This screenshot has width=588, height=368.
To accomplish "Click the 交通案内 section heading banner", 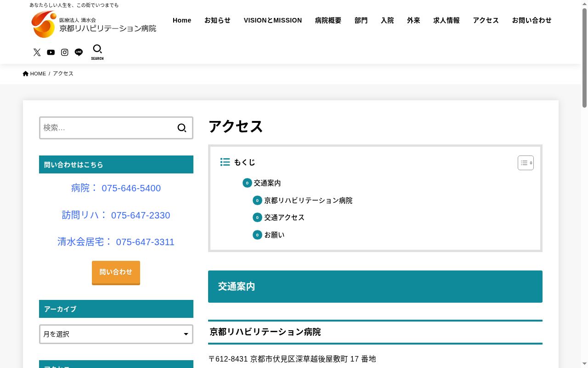I will [375, 287].
